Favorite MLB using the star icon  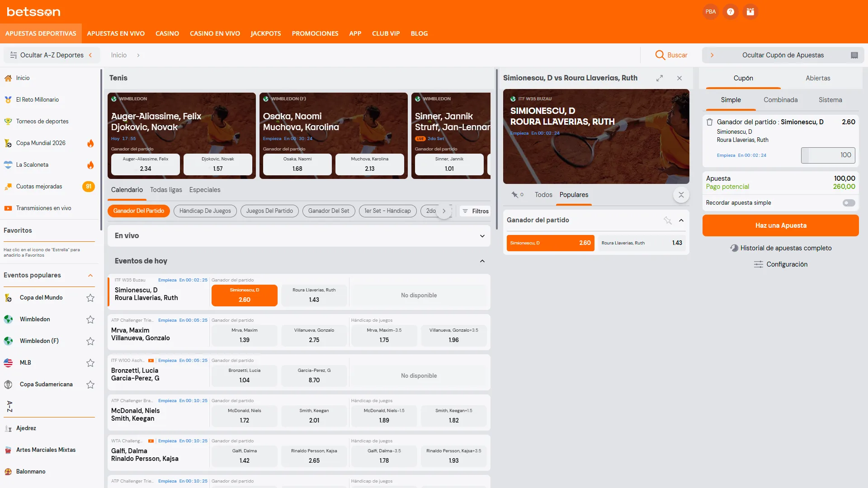(90, 363)
